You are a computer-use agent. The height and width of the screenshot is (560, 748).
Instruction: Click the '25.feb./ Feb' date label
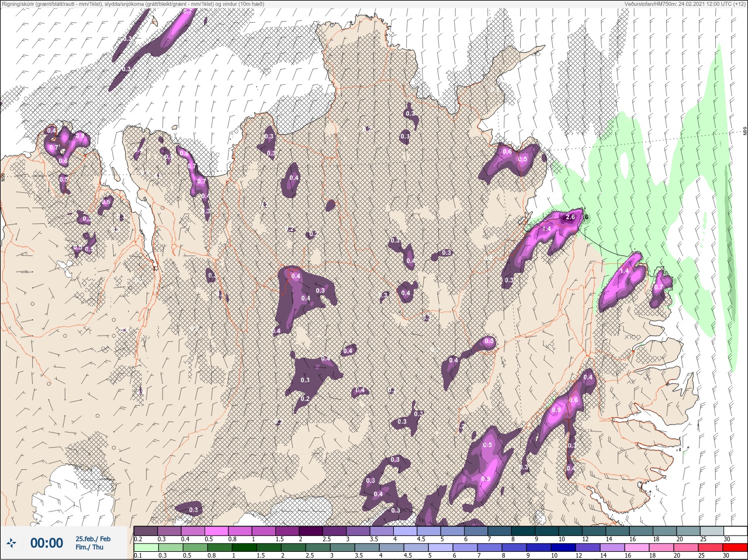click(92, 538)
